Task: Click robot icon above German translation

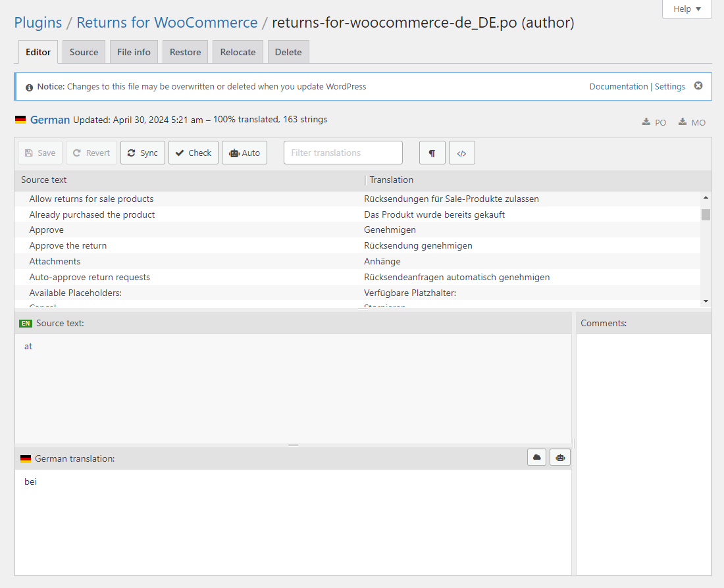Action: coord(560,457)
